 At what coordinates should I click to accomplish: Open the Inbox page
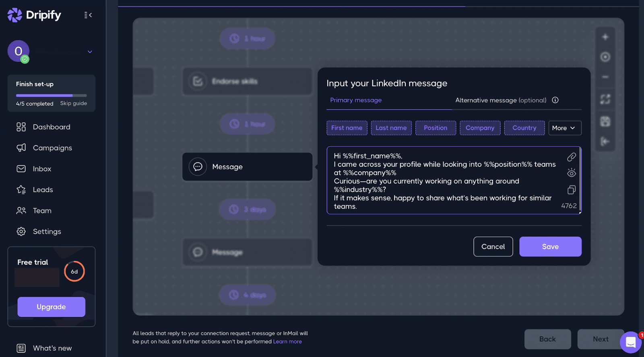pos(42,169)
